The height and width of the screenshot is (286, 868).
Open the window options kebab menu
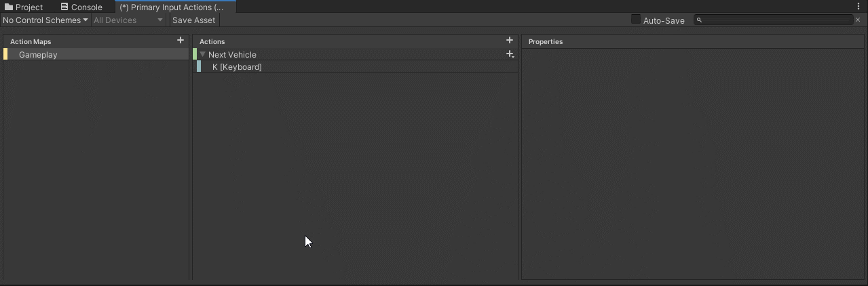pyautogui.click(x=858, y=6)
